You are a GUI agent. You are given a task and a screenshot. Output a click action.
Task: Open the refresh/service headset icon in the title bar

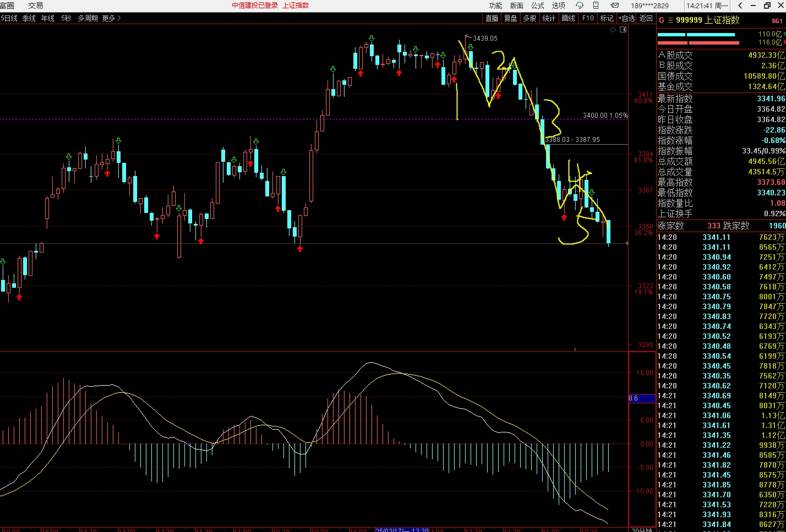point(580,6)
